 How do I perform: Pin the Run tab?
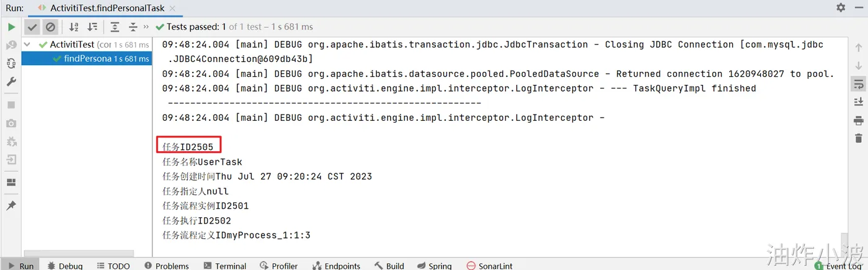[11, 206]
